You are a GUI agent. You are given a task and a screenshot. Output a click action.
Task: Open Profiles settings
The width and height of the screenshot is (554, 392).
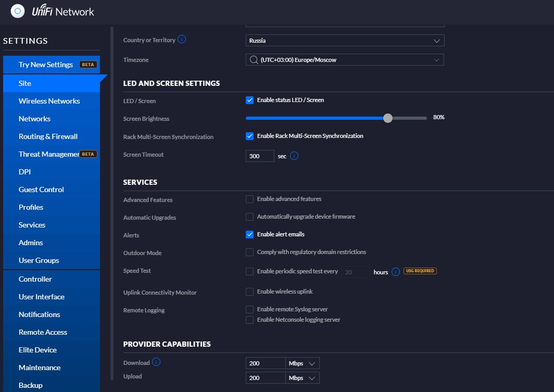coord(52,207)
